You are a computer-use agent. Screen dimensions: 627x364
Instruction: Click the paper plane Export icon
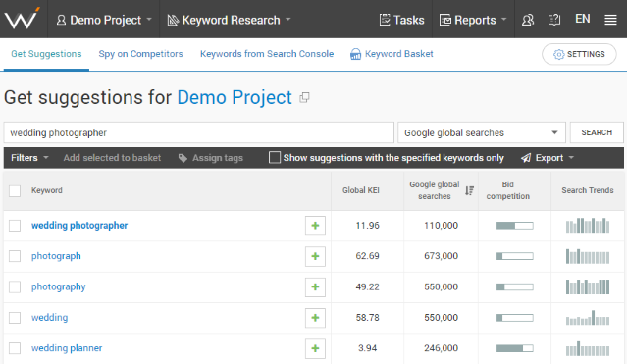(x=526, y=158)
